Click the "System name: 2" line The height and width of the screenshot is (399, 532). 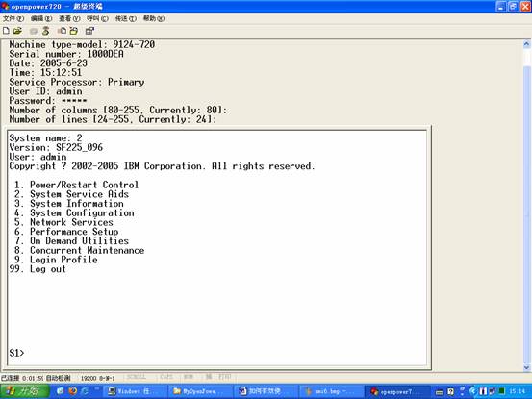pyautogui.click(x=46, y=138)
